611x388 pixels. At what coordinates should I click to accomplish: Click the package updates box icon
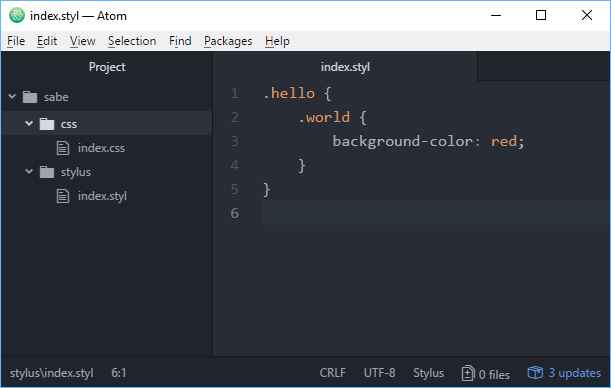[x=535, y=372]
